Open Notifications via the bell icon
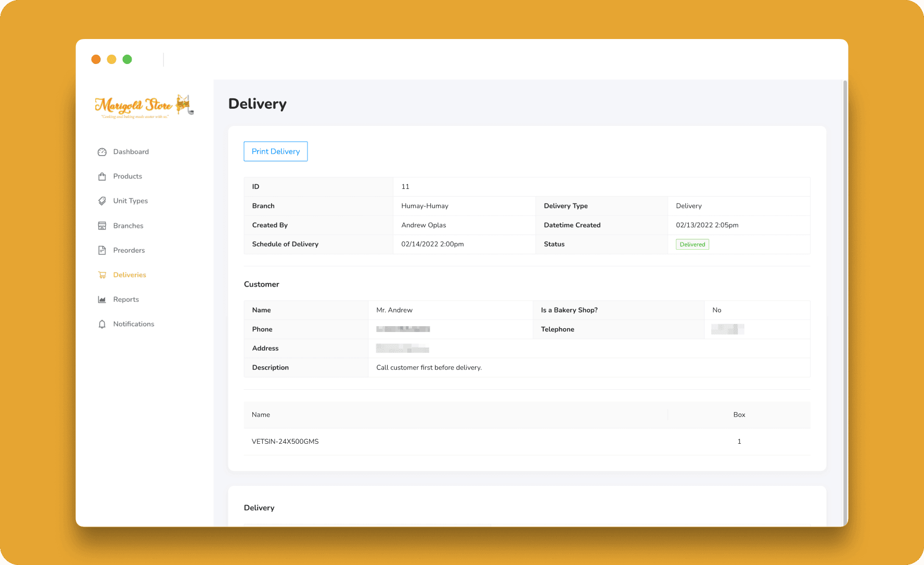Screen dimensions: 924x565 102,324
